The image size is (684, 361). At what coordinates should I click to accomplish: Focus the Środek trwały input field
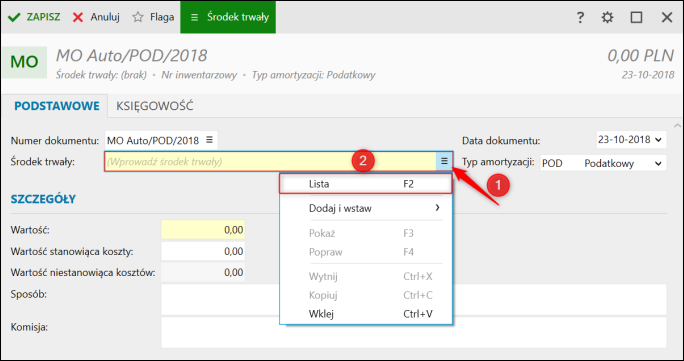pos(270,161)
